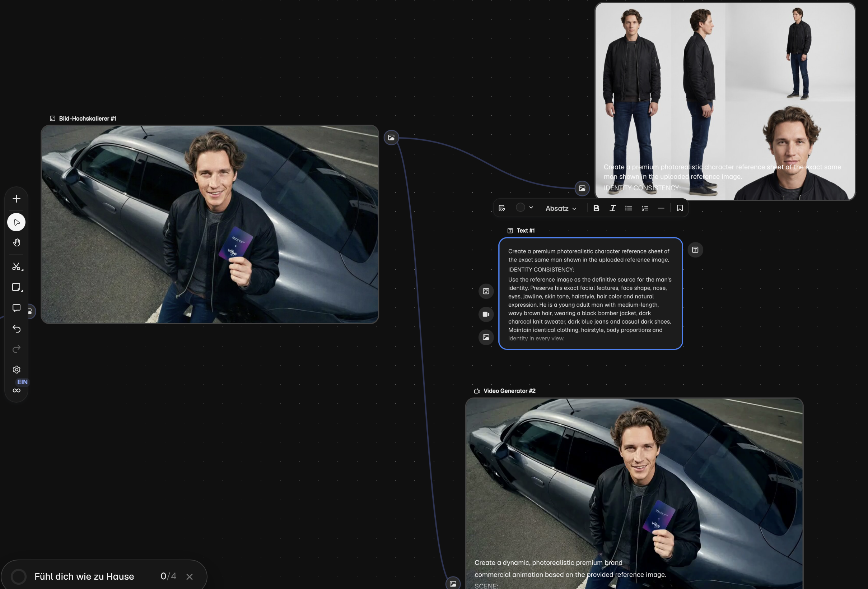This screenshot has width=868, height=589.
Task: Activate the hand pan tool
Action: click(x=17, y=243)
